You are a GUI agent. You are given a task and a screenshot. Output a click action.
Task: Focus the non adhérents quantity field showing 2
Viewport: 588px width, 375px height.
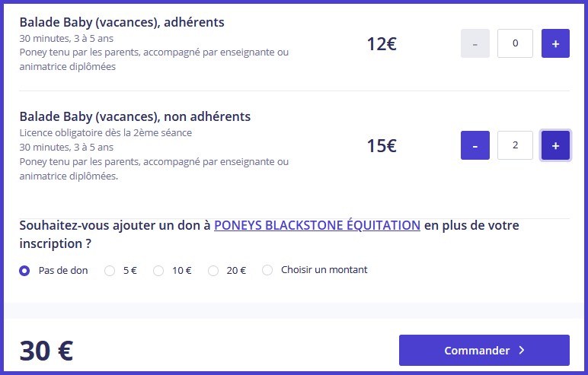(515, 145)
